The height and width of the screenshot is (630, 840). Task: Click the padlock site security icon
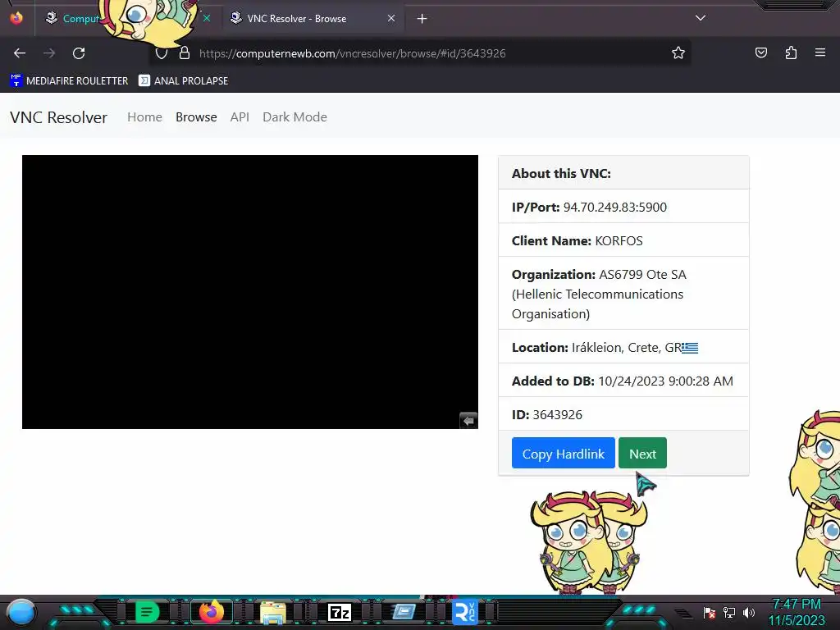pos(185,53)
